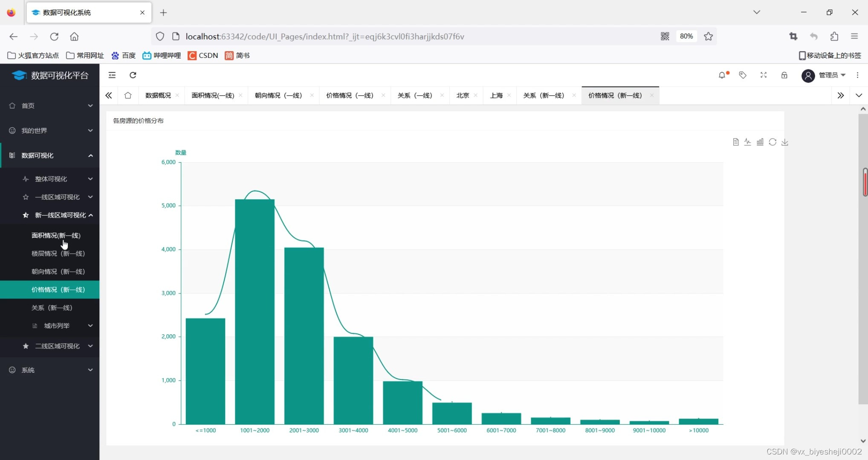
Task: Refresh page content icon in header
Action: tap(133, 75)
